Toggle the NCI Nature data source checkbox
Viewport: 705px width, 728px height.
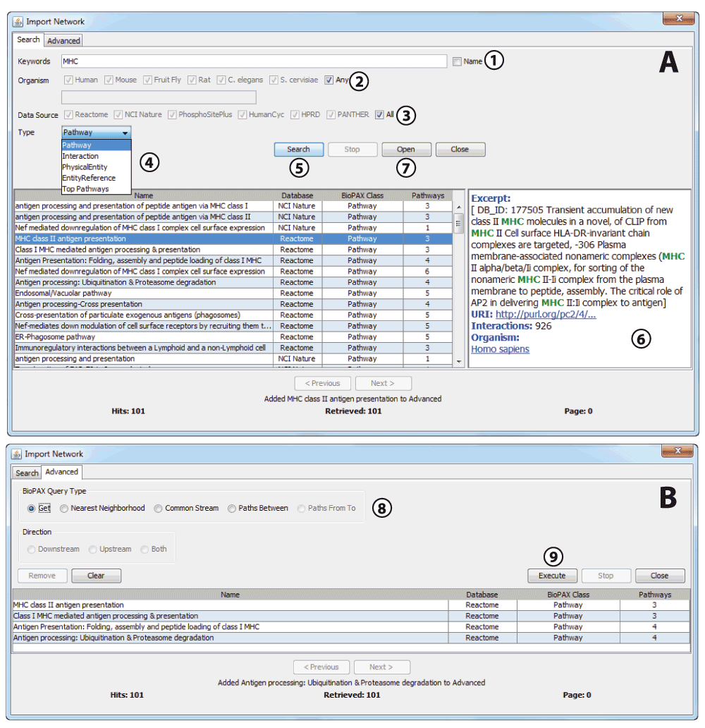(x=118, y=115)
